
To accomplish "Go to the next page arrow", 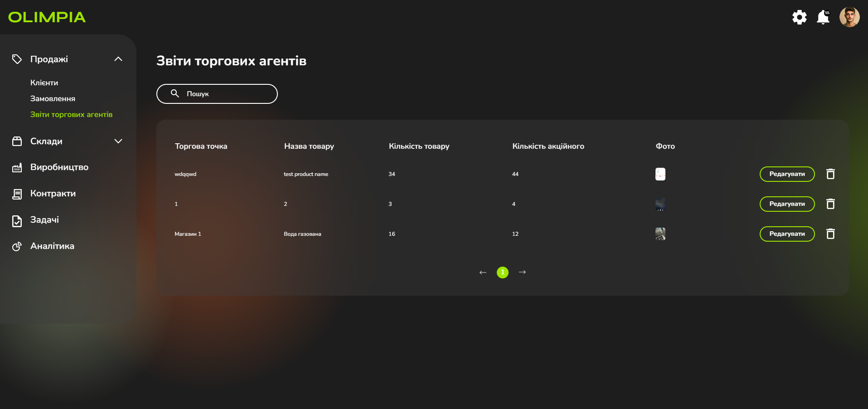I will (x=522, y=272).
